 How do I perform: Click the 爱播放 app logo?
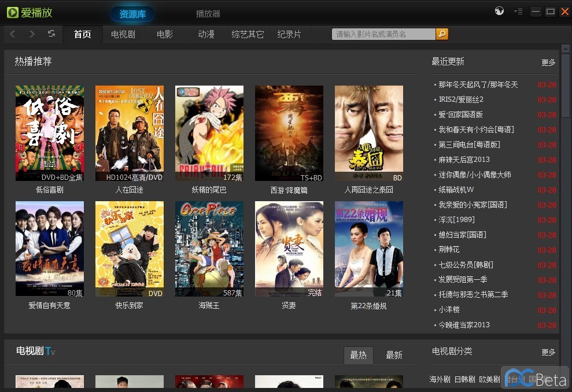[29, 12]
